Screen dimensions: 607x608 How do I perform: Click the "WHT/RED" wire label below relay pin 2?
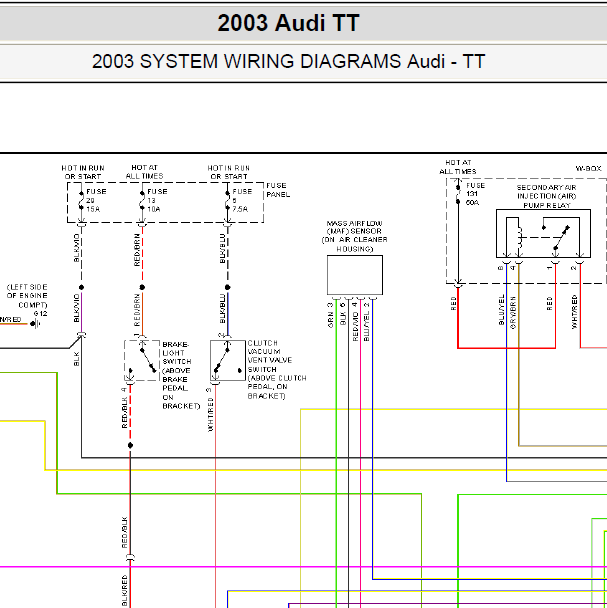(x=574, y=312)
